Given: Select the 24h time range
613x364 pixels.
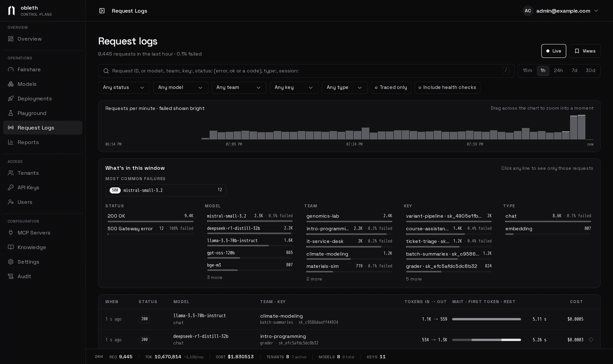Looking at the screenshot, I should pos(558,71).
